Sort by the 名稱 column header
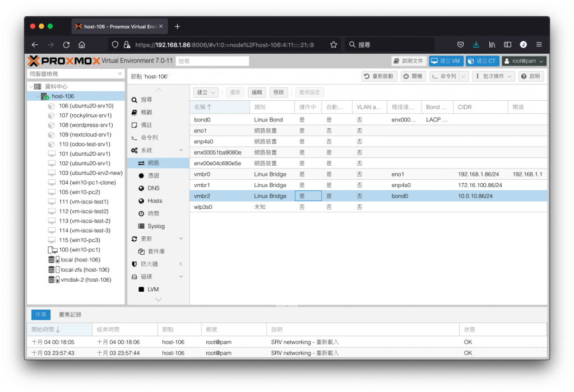 coord(220,107)
